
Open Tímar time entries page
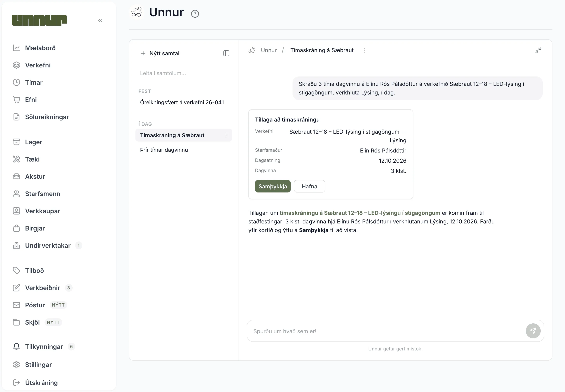coord(34,82)
